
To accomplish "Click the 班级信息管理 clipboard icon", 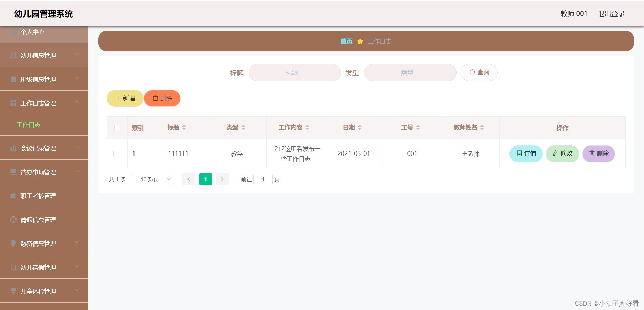I will click(x=13, y=79).
